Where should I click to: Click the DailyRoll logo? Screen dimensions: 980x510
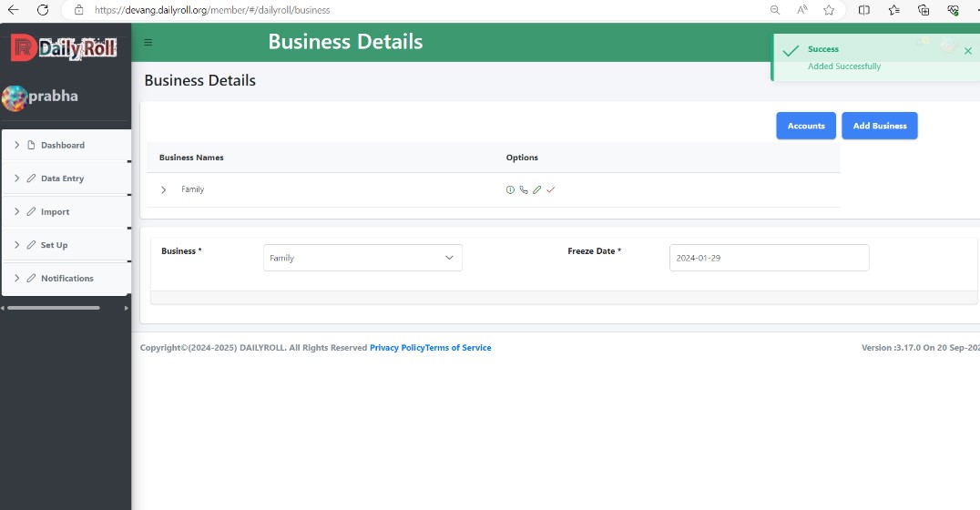click(x=64, y=47)
